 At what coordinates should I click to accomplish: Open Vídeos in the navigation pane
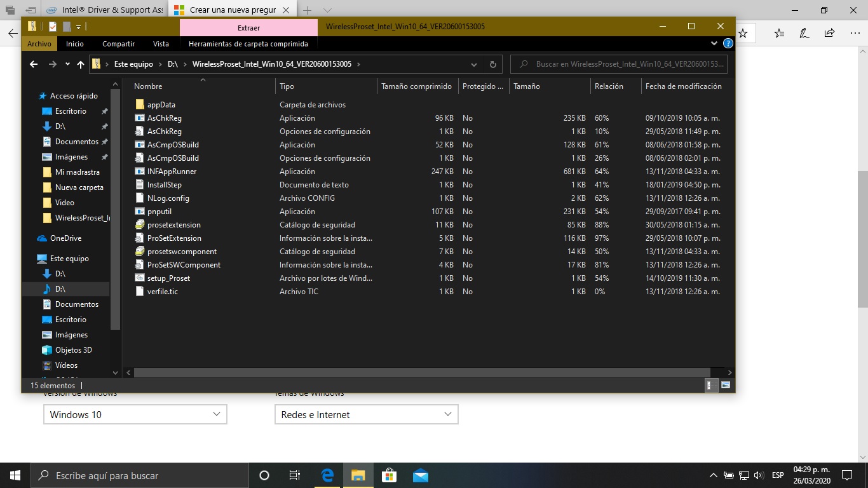(66, 365)
